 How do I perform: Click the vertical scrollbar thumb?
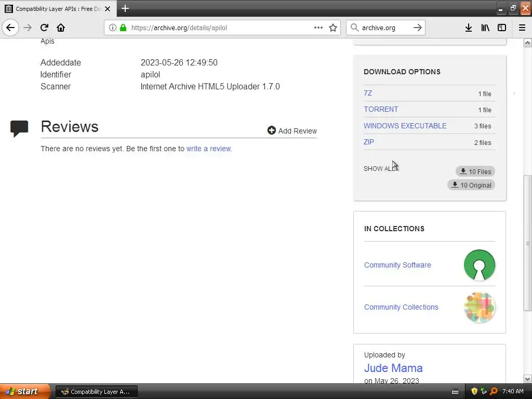click(528, 243)
